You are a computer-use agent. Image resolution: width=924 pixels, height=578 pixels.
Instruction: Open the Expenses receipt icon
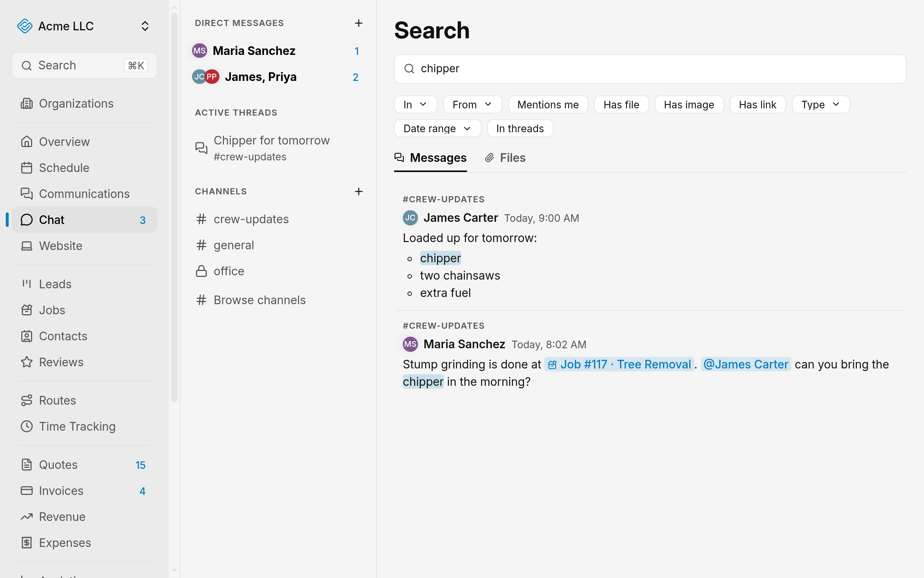coord(27,543)
